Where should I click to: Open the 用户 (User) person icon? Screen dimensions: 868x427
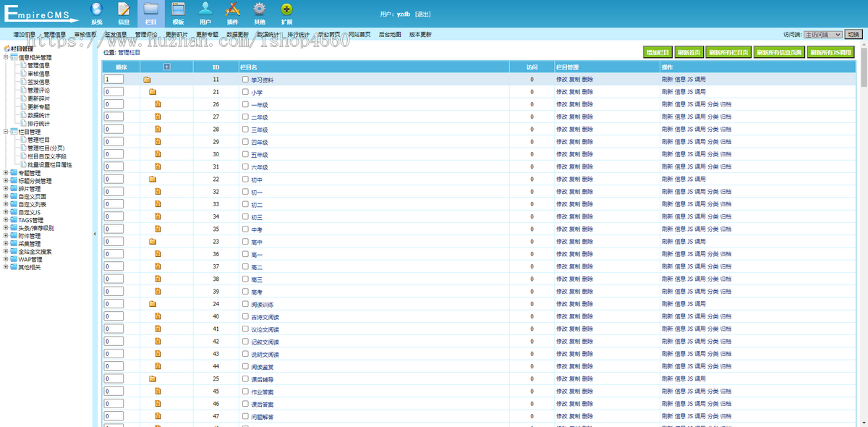[205, 9]
